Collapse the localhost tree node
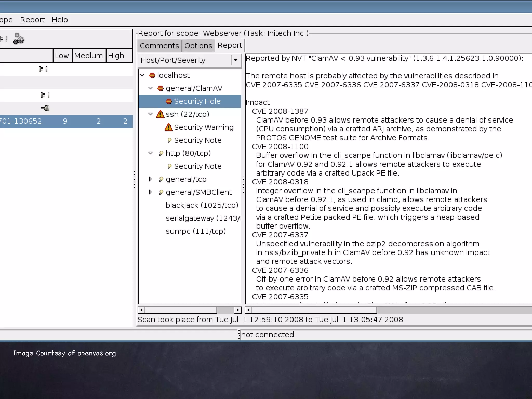 point(142,75)
